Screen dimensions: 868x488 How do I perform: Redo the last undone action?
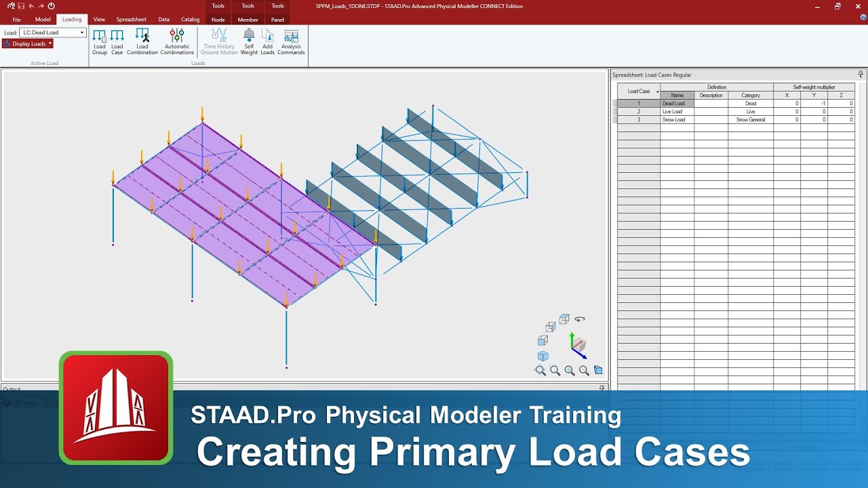point(41,6)
